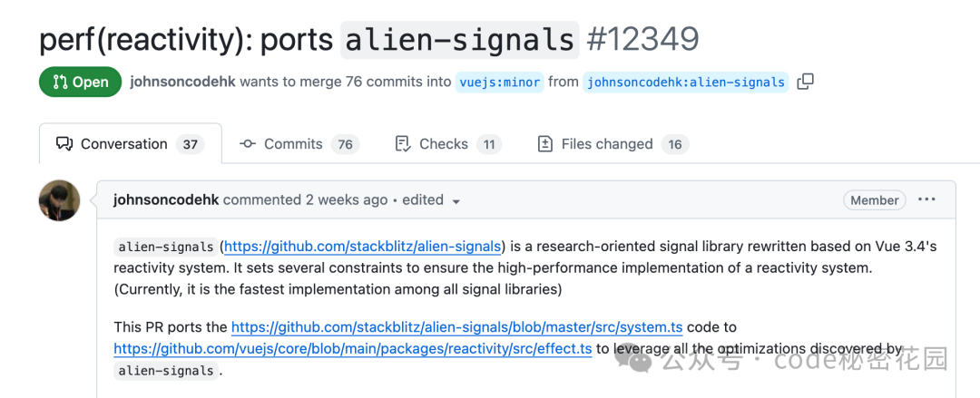Click the Checks checklist icon

[x=403, y=144]
